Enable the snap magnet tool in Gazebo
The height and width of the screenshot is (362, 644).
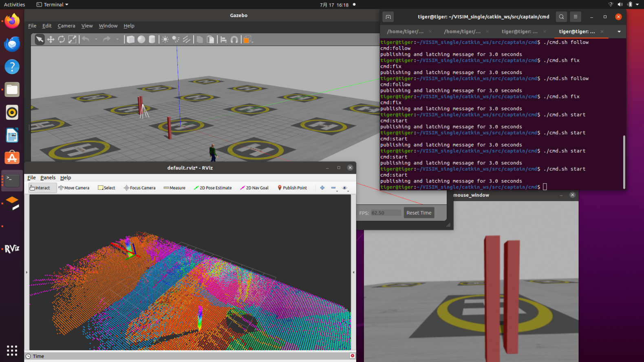tap(234, 39)
